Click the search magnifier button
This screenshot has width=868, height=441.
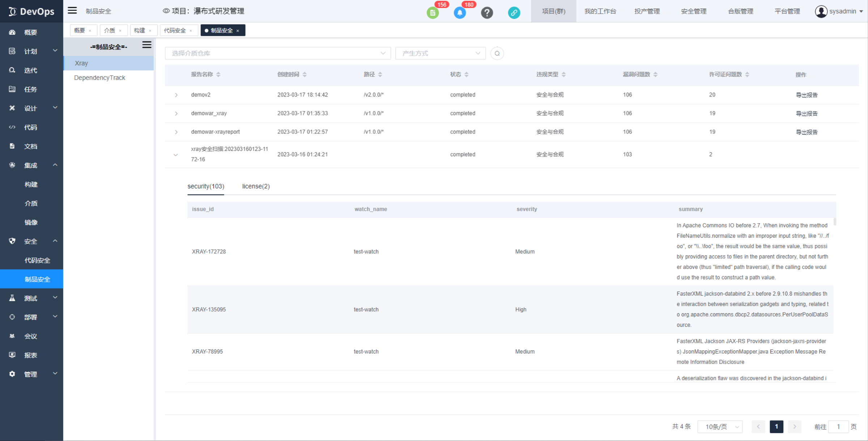pos(497,53)
